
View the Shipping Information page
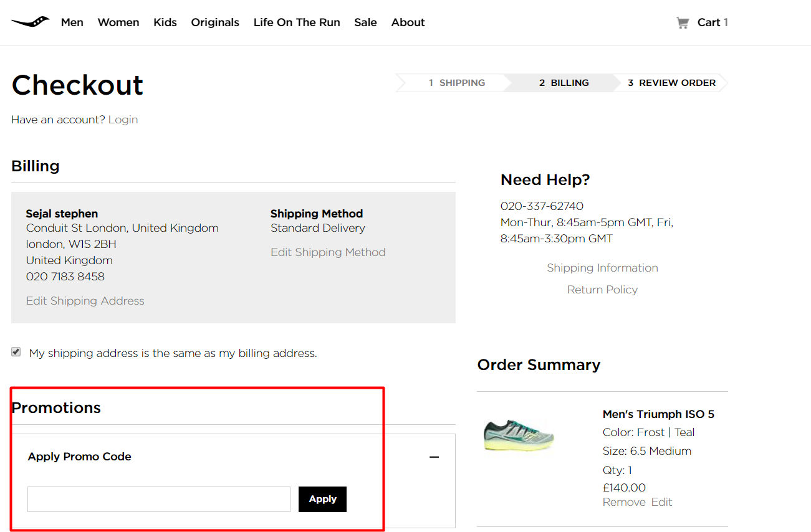click(x=602, y=267)
